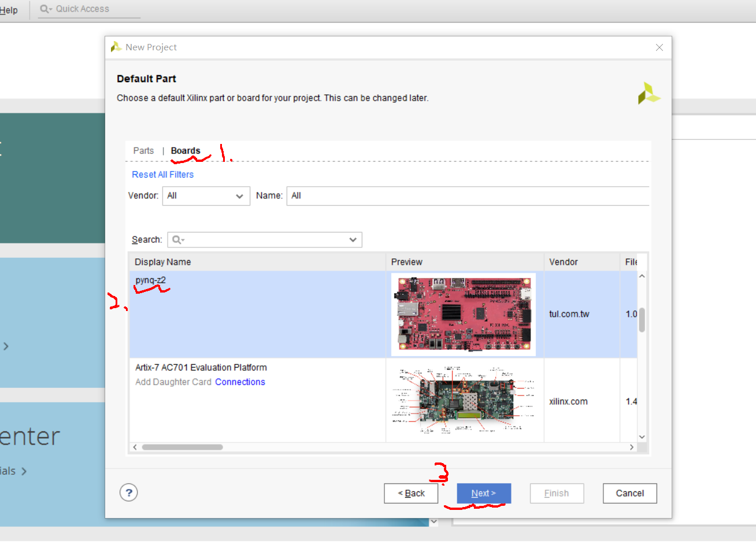
Task: Click the help question mark icon
Action: coord(128,493)
